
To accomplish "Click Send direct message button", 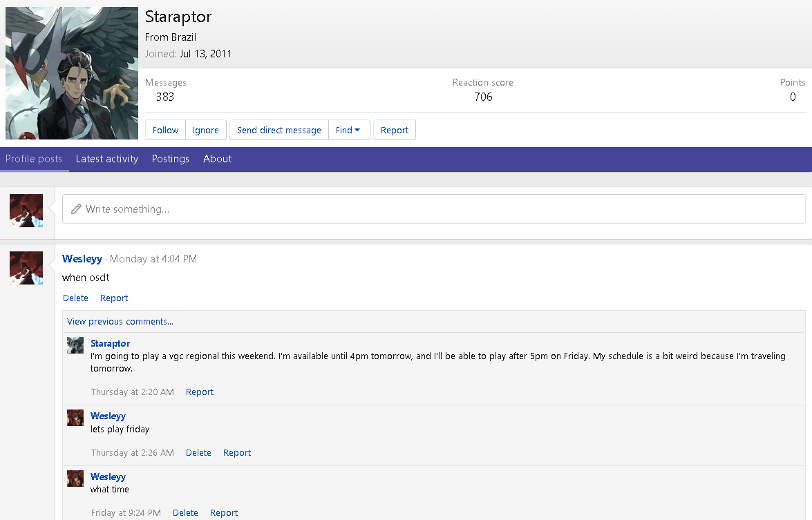I will pyautogui.click(x=278, y=130).
